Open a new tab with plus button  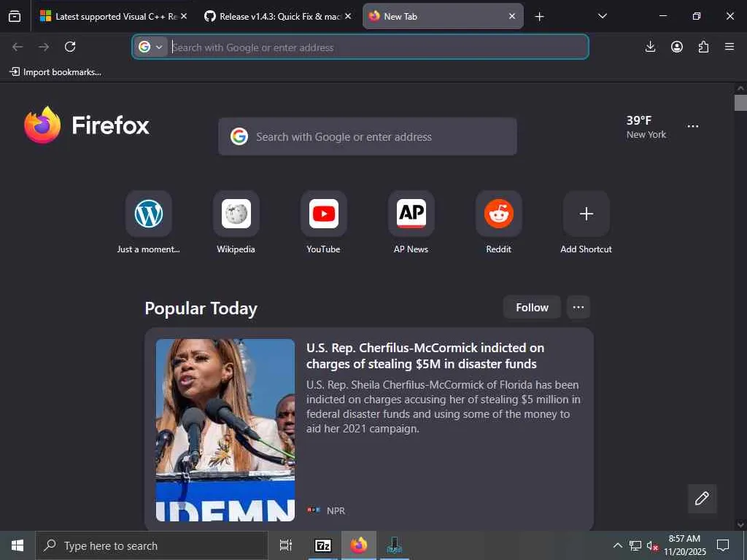(x=539, y=17)
